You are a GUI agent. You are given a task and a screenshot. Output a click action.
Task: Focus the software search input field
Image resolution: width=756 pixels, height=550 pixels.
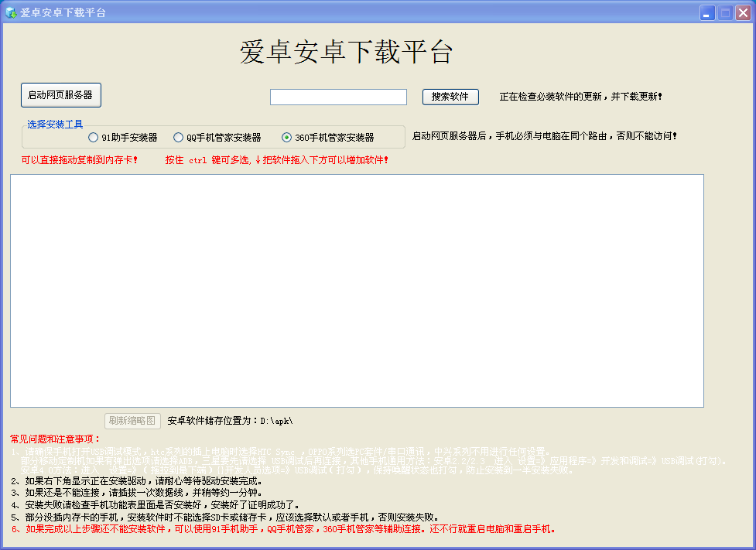(x=338, y=97)
